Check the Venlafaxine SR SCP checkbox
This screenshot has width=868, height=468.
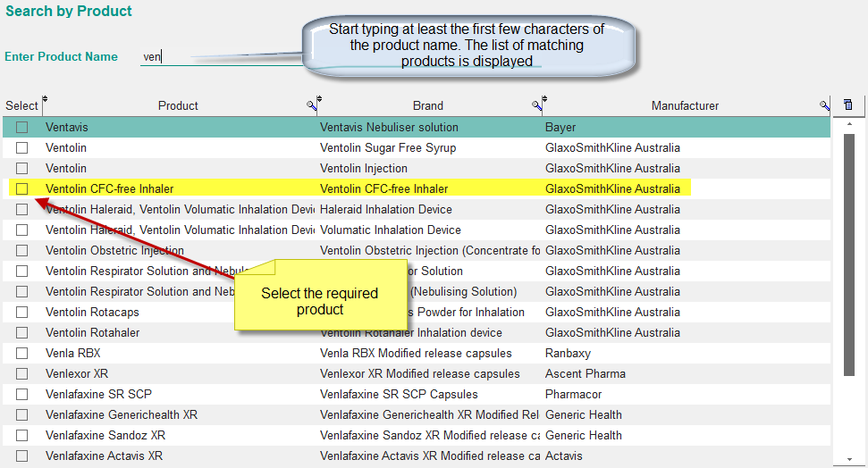click(21, 395)
